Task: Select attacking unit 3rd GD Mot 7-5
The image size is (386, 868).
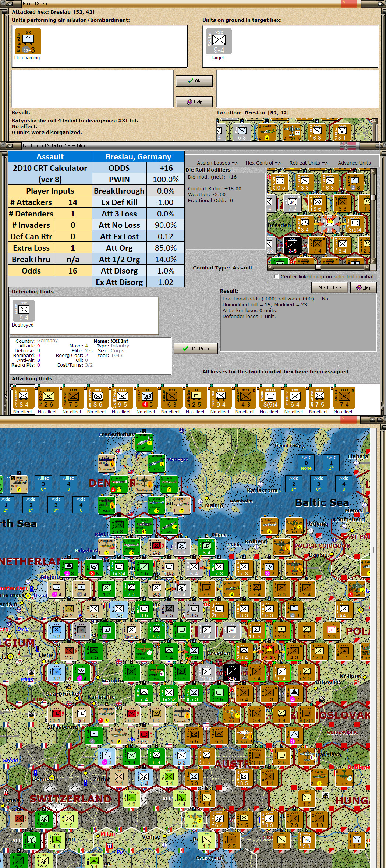Action: pyautogui.click(x=320, y=398)
